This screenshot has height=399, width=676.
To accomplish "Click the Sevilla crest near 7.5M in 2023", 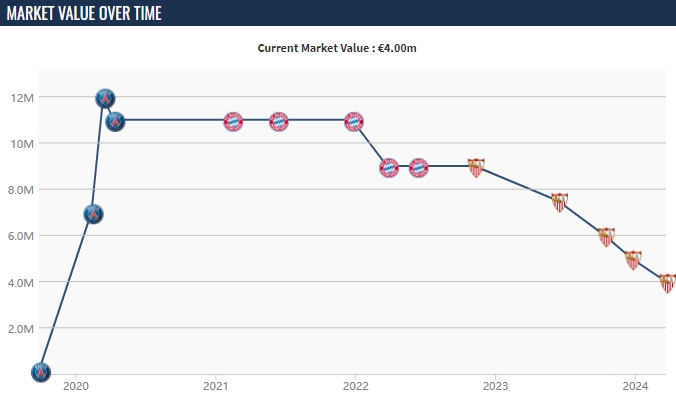I will 560,202.
